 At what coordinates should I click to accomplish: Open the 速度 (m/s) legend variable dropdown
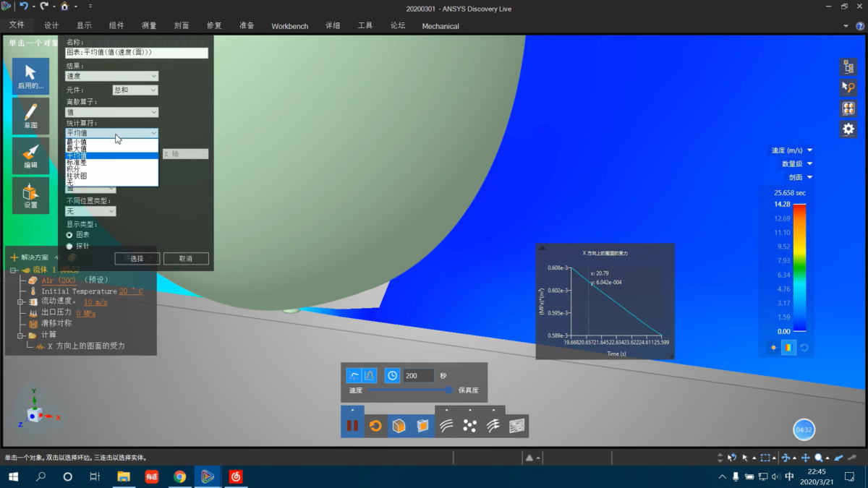[x=791, y=150]
